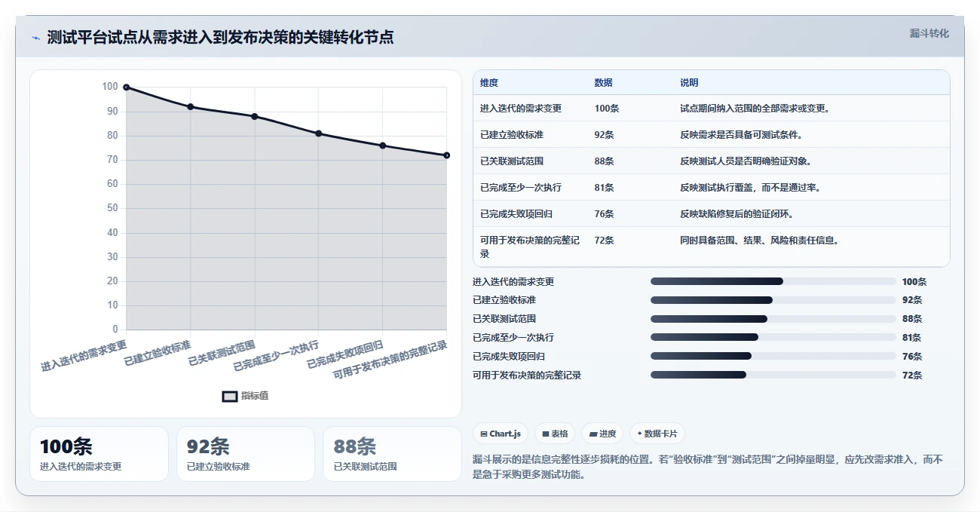Click the table text 反映需求是否具备可测试条件。

(741, 135)
